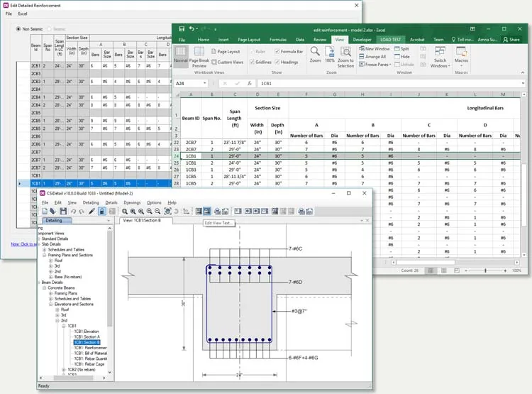
Task: Click 100% zoom button in Excel ribbon
Action: [x=330, y=55]
